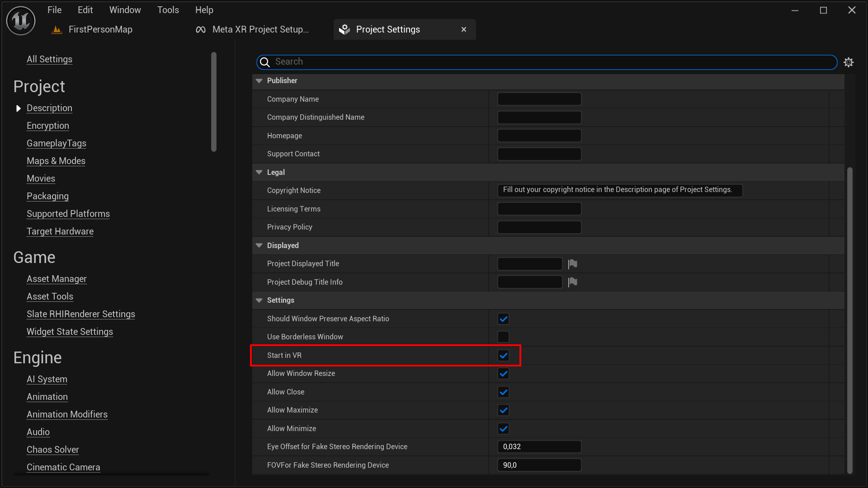Expand the Description item in the sidebar
Viewport: 868px width, 488px height.
click(18, 108)
